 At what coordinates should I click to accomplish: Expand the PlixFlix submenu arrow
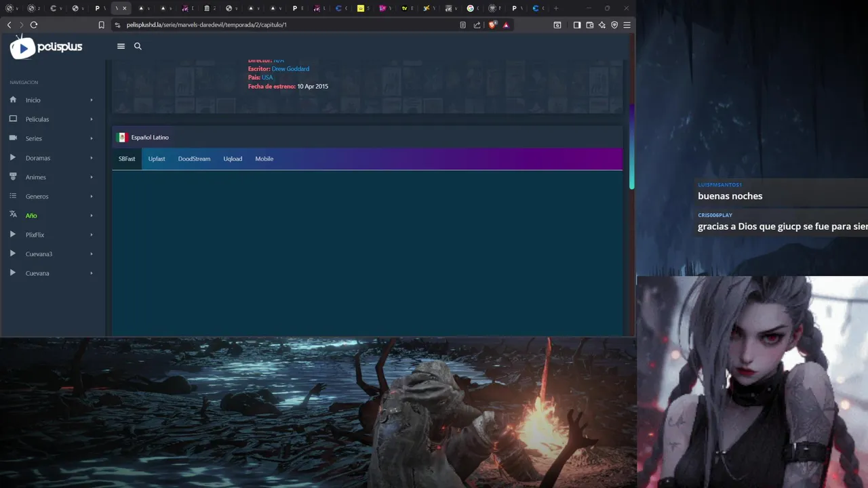point(92,235)
